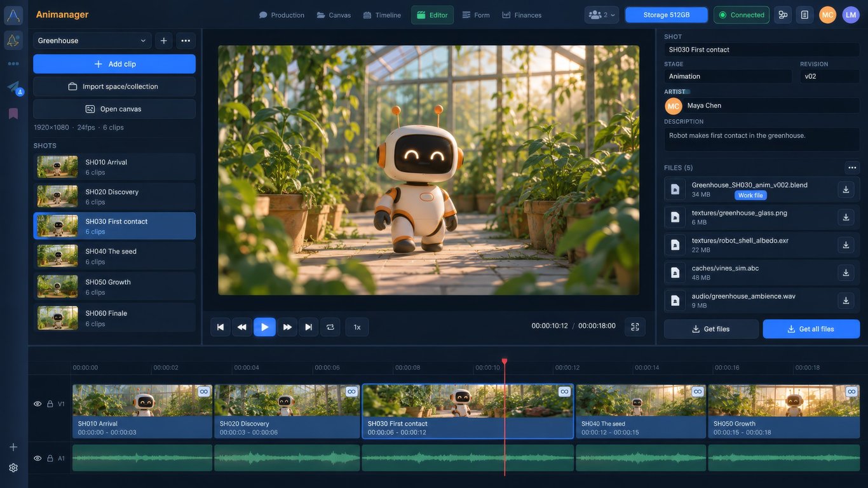Click the plus button next to Greenhouse
This screenshot has width=868, height=488.
pyautogui.click(x=164, y=41)
